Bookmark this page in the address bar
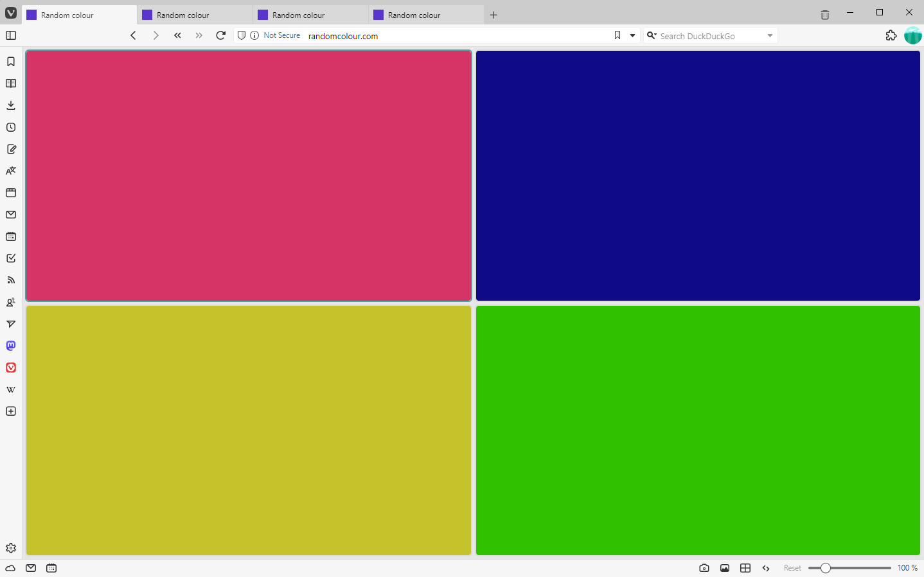 click(617, 35)
